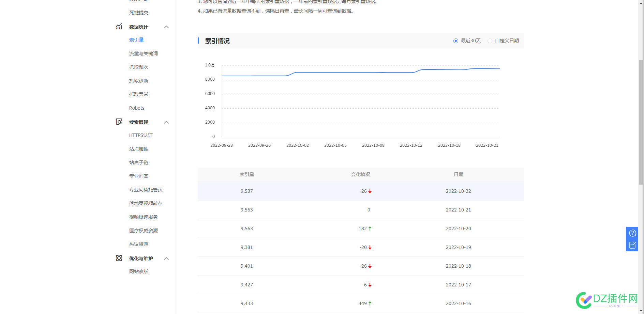The image size is (644, 314).
Task: Click the 9,537 index value cell
Action: 247,191
